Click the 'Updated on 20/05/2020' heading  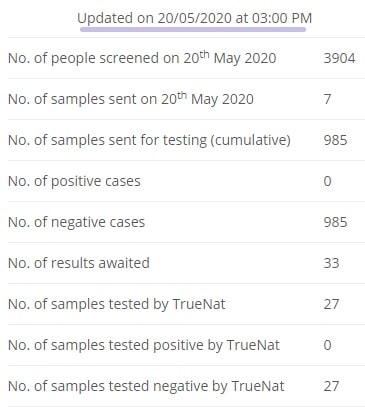[x=194, y=18]
